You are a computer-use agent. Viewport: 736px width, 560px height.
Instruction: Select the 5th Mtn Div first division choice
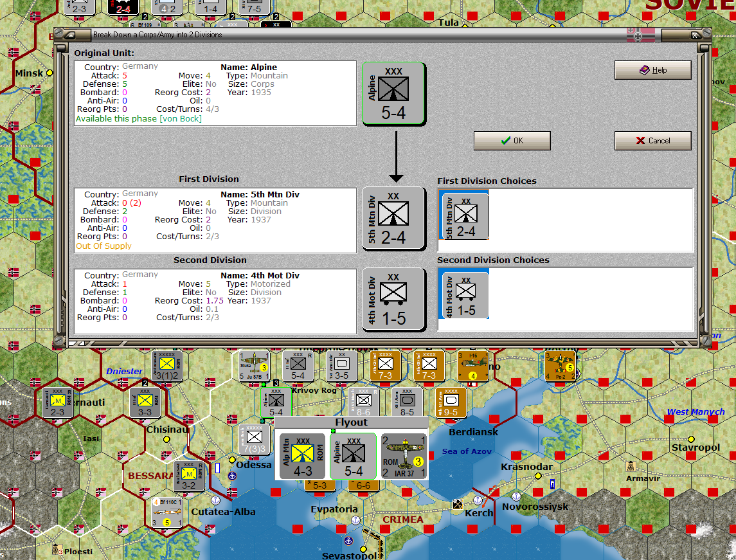(x=463, y=215)
